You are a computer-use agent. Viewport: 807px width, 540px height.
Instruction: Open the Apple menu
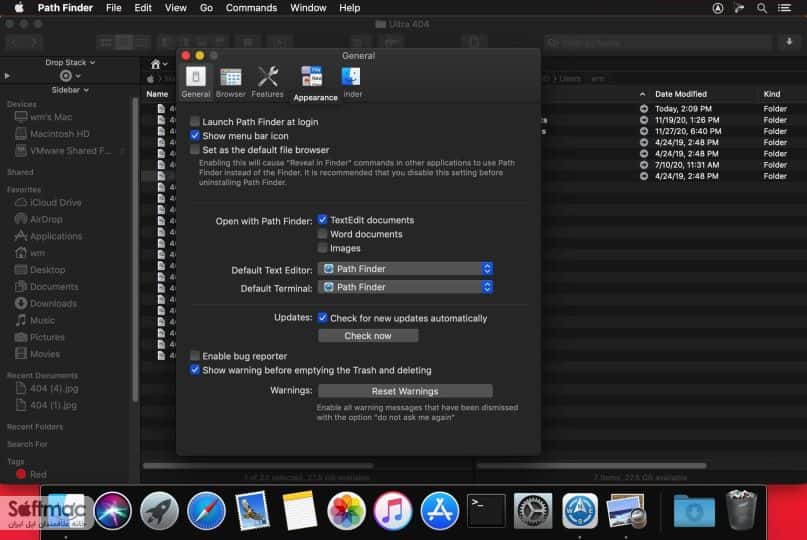coord(19,8)
